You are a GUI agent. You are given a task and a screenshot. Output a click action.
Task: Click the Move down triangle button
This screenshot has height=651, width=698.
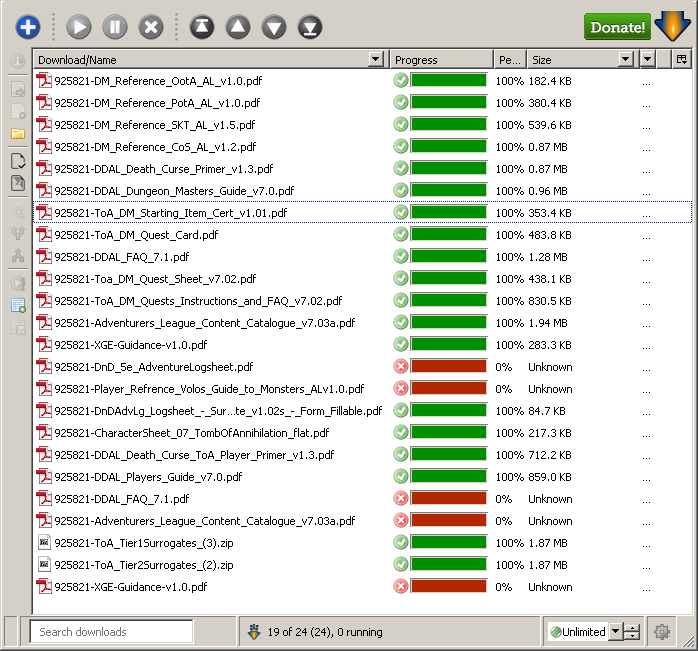[274, 27]
